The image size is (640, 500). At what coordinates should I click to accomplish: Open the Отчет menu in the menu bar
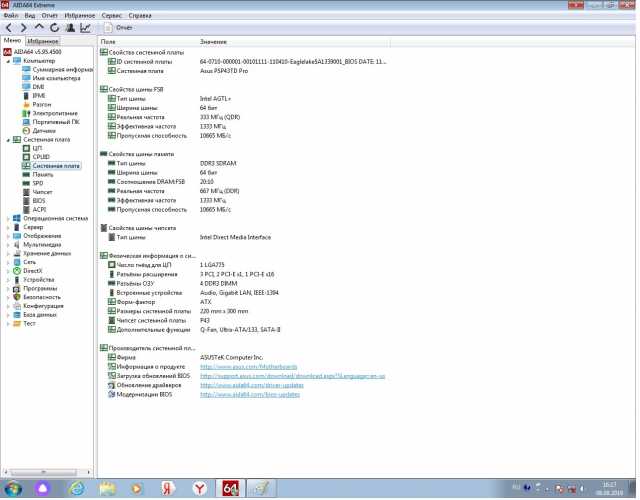pos(49,16)
